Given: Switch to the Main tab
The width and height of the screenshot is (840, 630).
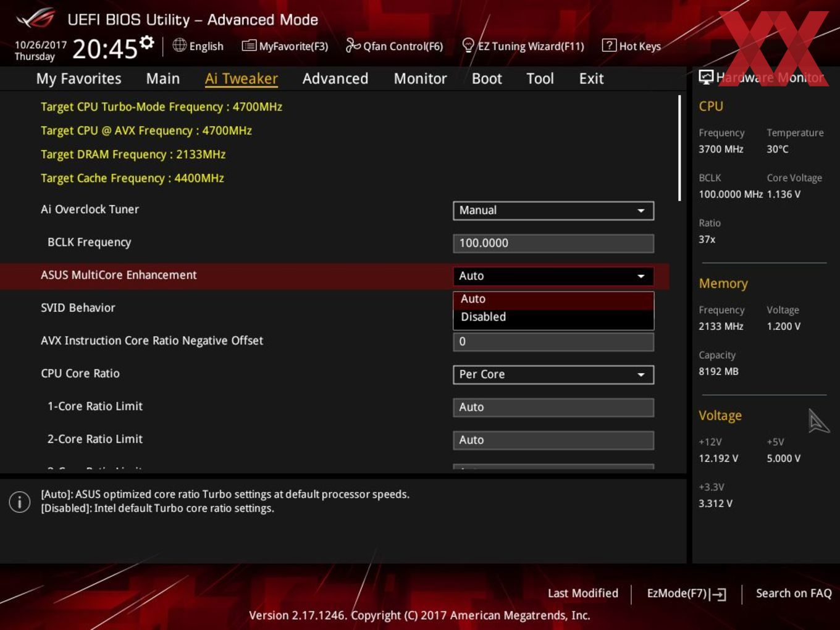Looking at the screenshot, I should click(163, 78).
